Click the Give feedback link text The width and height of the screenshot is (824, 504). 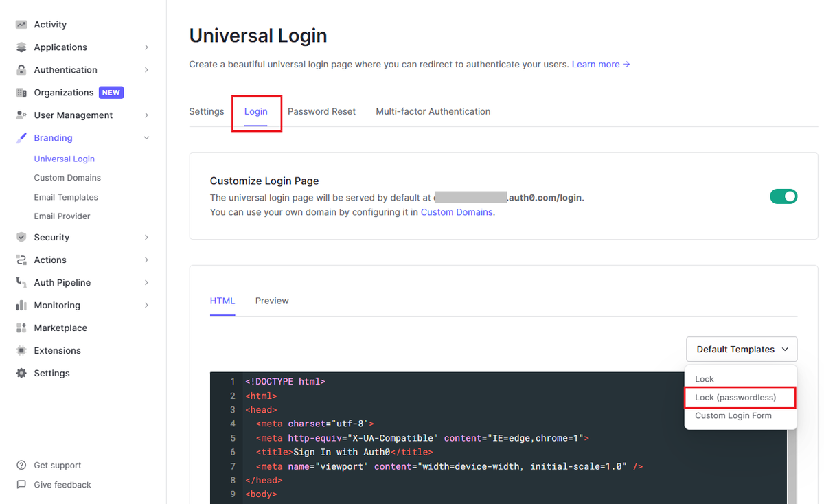pyautogui.click(x=62, y=485)
